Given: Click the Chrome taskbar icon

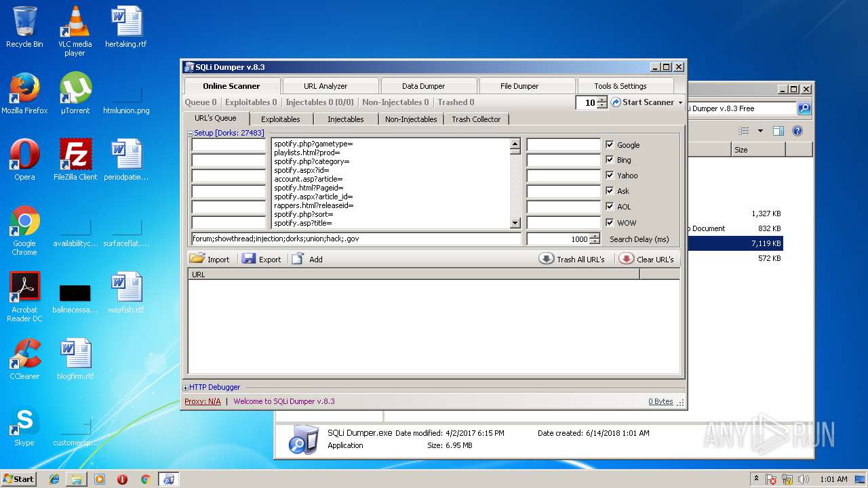Looking at the screenshot, I should click(x=145, y=479).
